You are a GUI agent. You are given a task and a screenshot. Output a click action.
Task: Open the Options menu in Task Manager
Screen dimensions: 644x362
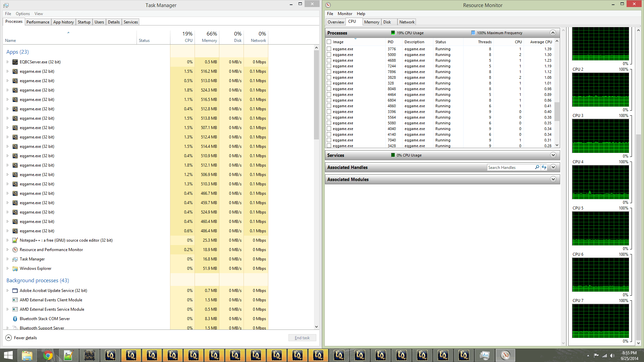[x=22, y=14]
